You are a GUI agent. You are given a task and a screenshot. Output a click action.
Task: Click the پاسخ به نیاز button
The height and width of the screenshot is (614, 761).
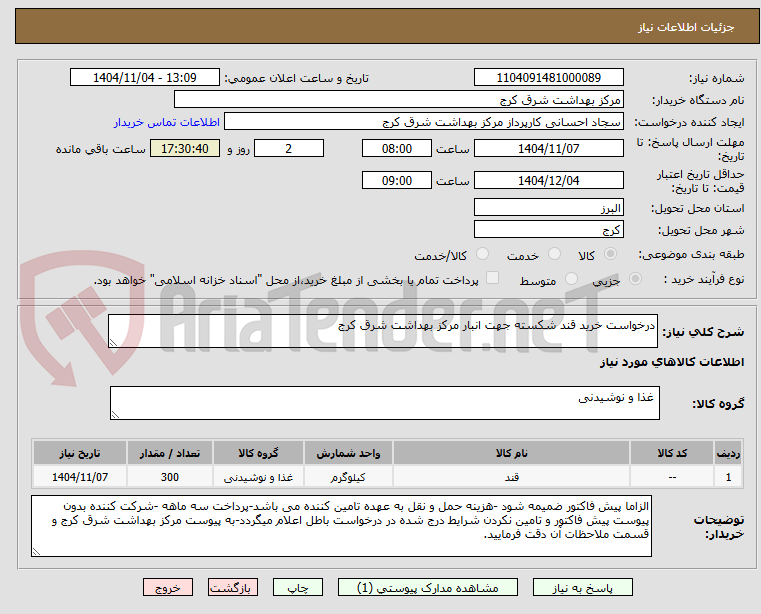tap(582, 587)
